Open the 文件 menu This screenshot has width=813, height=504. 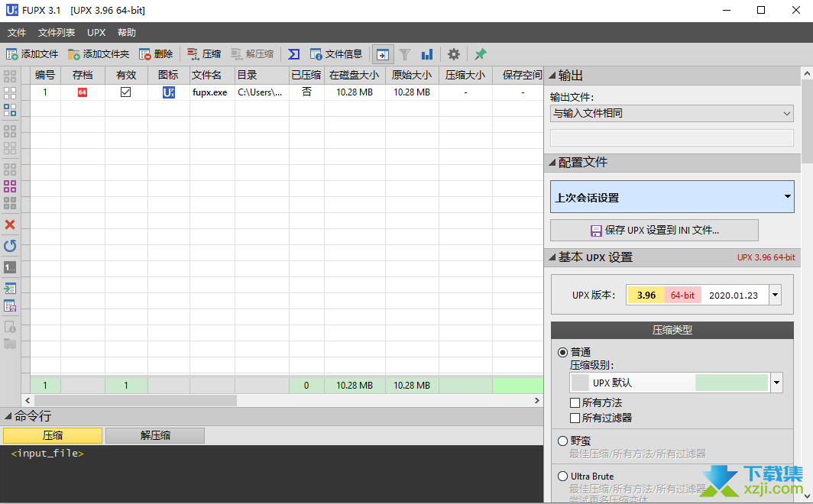17,33
